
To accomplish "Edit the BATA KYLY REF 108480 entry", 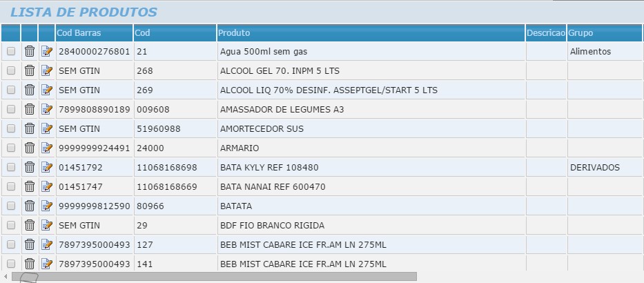I will tap(47, 167).
